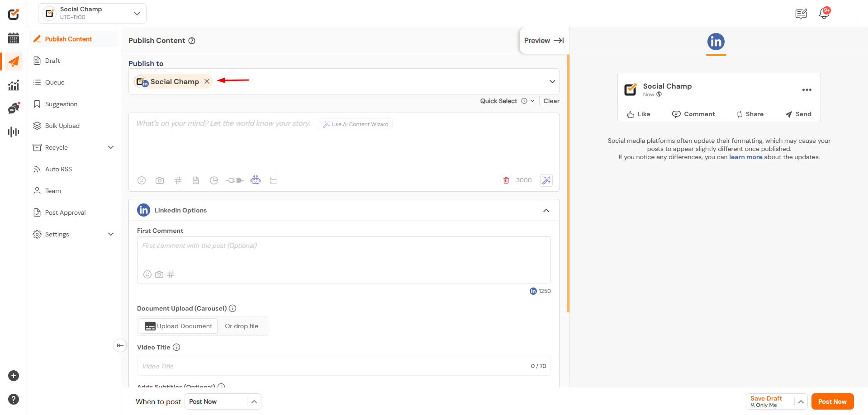
Task: Click the Save Draft button
Action: point(770,401)
